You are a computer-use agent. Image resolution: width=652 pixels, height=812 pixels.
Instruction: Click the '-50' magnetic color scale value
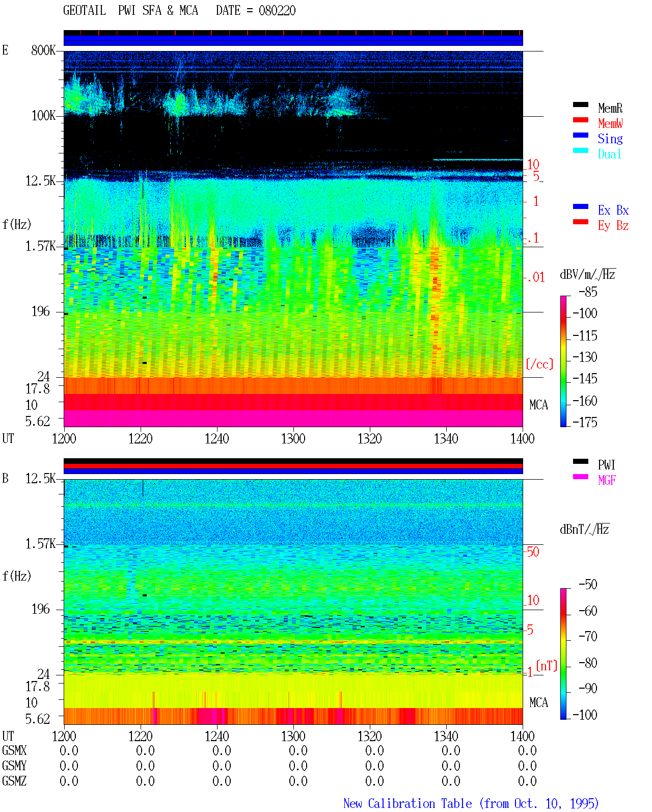588,584
